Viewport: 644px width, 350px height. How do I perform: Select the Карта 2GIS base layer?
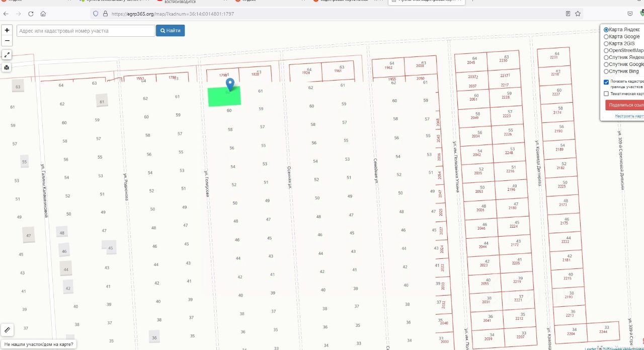click(606, 44)
